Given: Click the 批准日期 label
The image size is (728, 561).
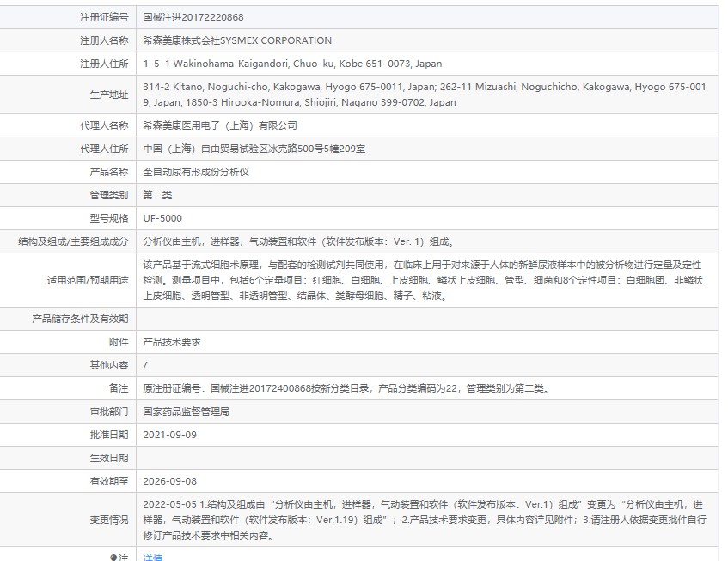Looking at the screenshot, I should pos(109,435).
